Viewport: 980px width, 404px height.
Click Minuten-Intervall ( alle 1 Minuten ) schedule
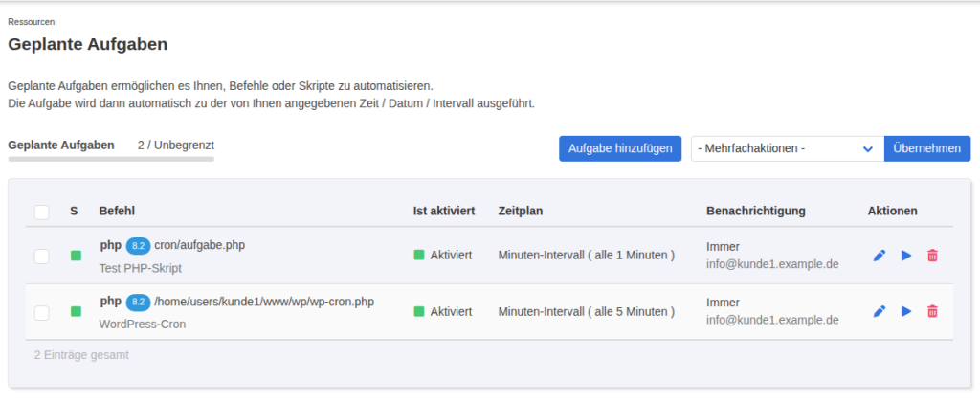pyautogui.click(x=587, y=256)
